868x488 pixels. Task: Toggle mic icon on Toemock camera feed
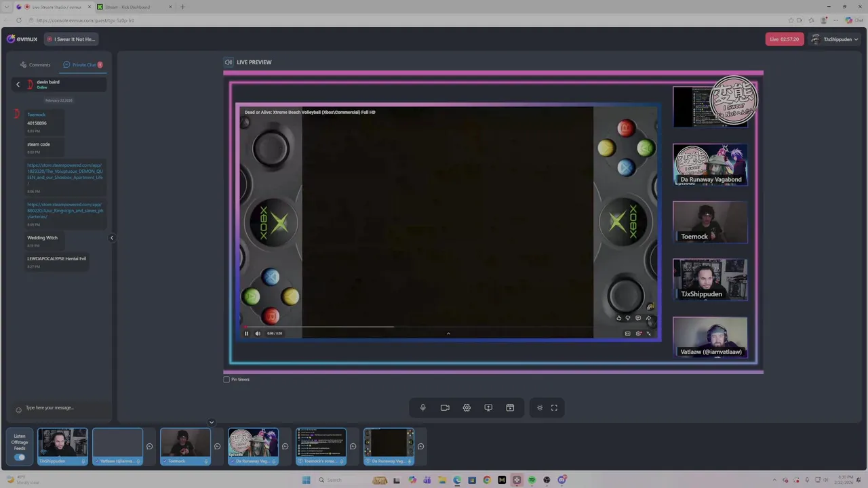coord(205,461)
